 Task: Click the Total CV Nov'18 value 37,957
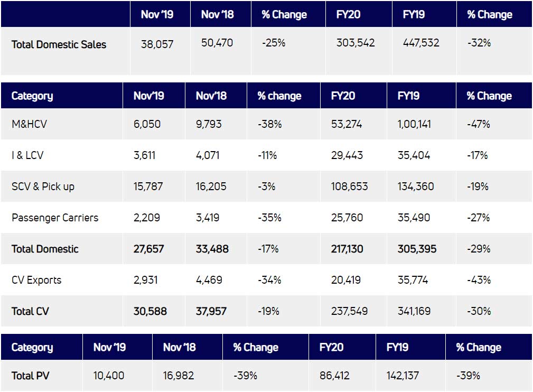(211, 311)
